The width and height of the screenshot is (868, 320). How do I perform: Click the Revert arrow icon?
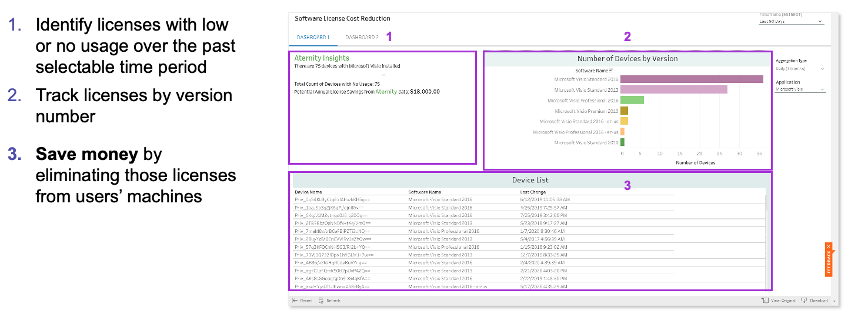point(295,301)
